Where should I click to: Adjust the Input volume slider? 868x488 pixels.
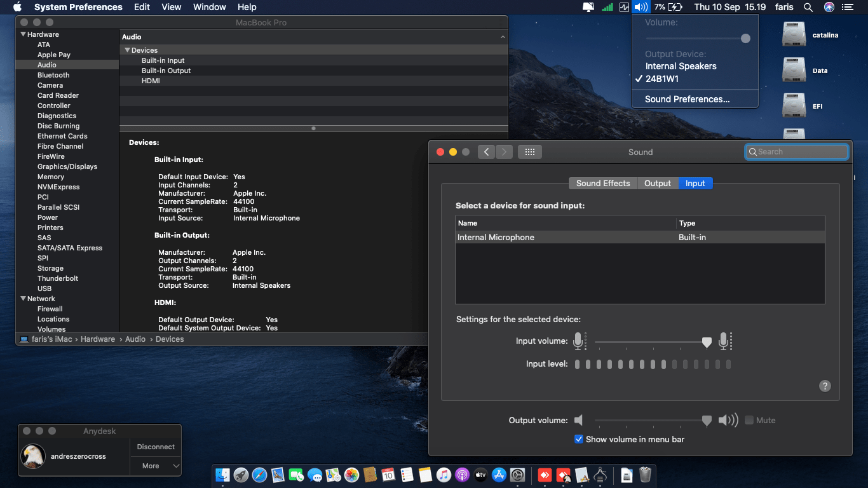click(x=707, y=342)
